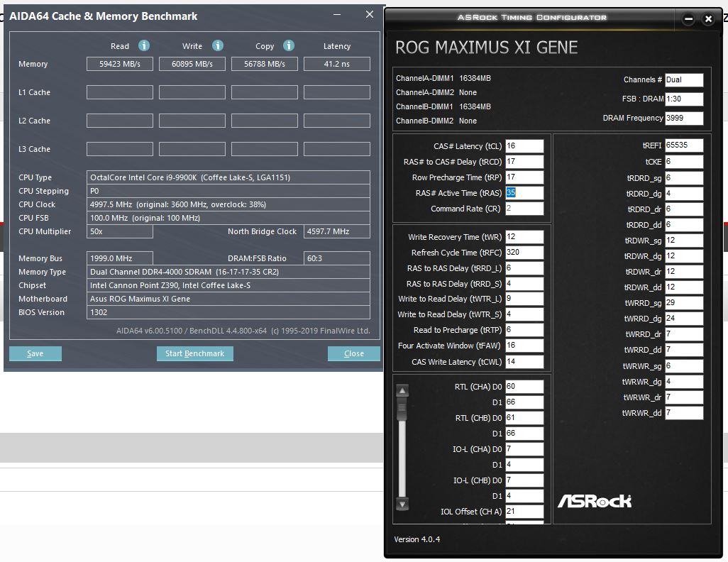The image size is (728, 562).
Task: Select the RAS# Active Time (tRAS) field
Action: [x=524, y=193]
